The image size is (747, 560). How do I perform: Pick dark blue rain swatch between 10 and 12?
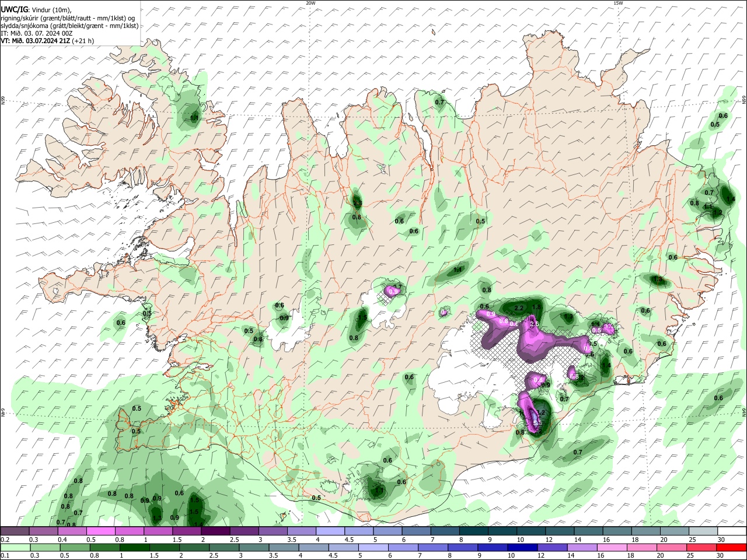(522, 547)
